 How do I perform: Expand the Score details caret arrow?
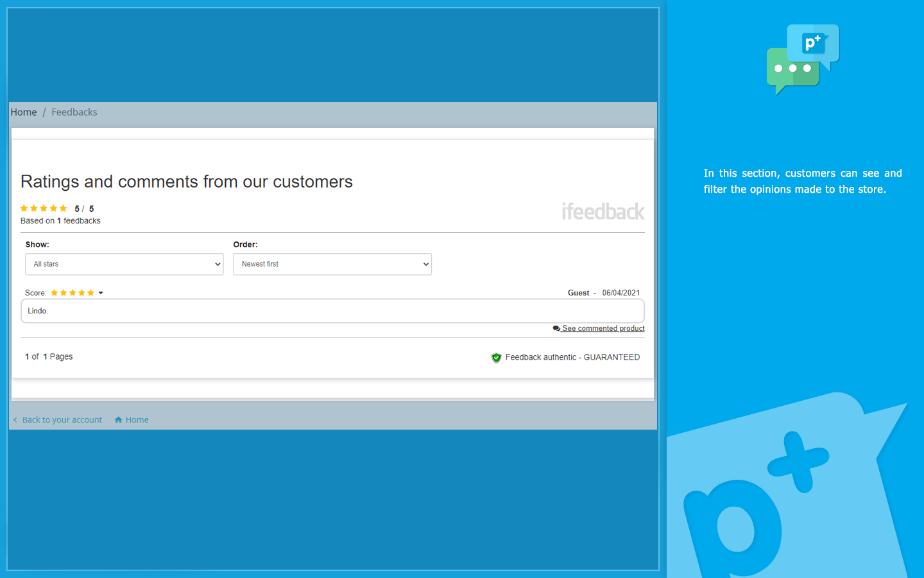click(x=101, y=293)
